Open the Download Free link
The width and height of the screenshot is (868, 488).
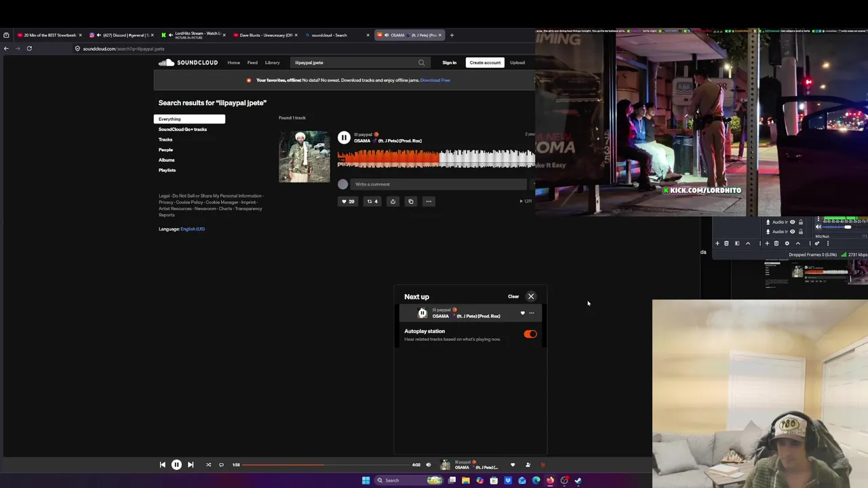tap(435, 80)
